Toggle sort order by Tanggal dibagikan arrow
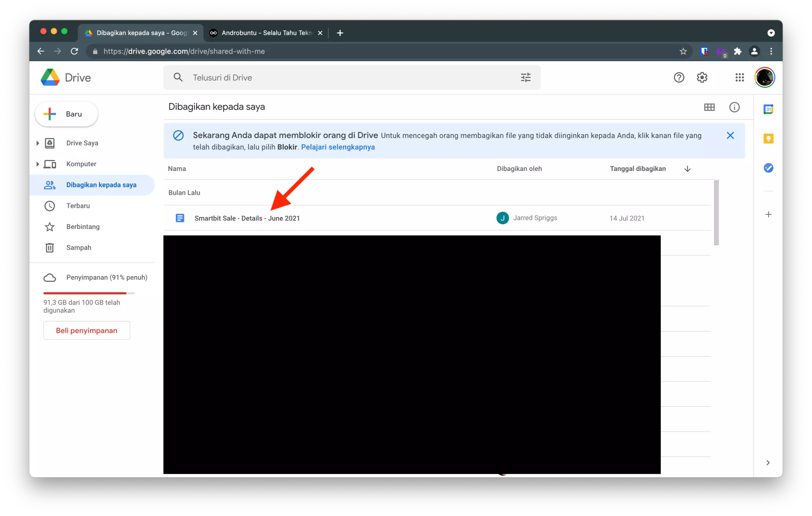812x516 pixels. click(x=687, y=168)
